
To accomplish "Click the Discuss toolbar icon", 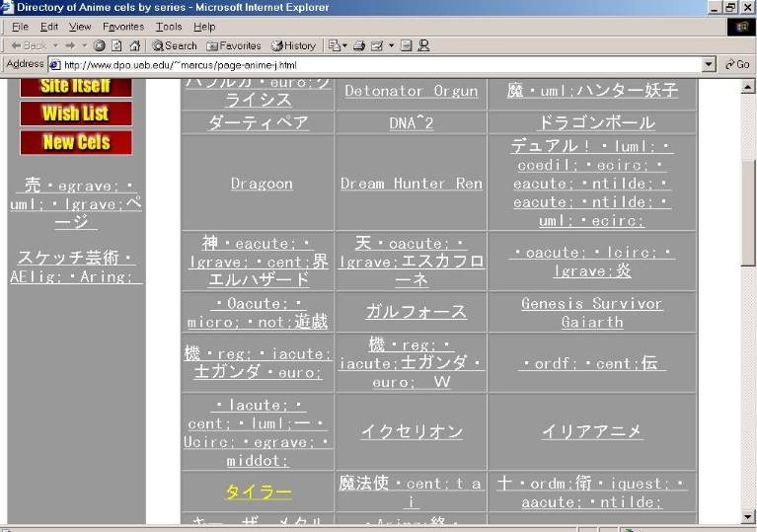I will click(x=407, y=45).
